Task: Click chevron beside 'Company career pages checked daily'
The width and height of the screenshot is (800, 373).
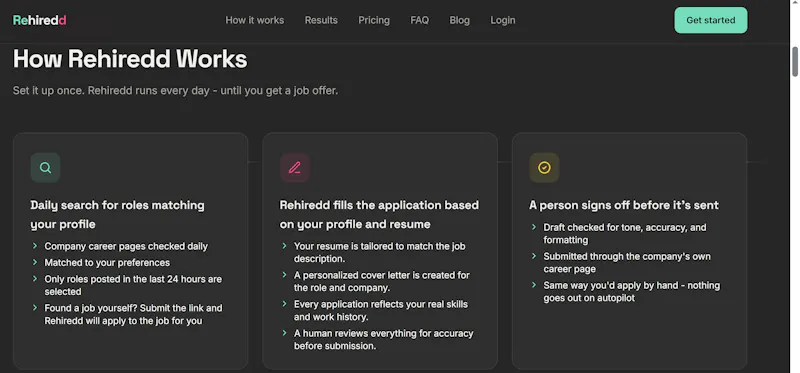Action: tap(35, 246)
